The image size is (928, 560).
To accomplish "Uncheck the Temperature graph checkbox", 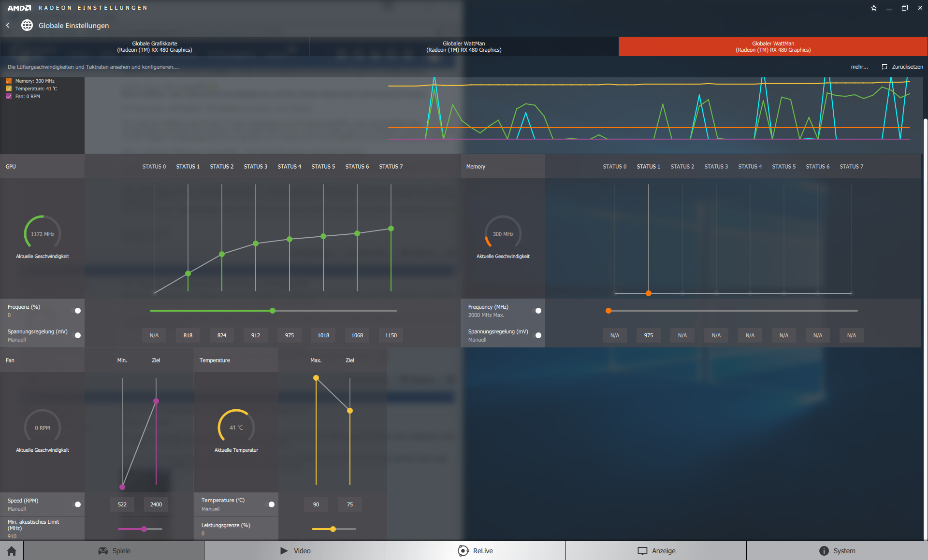I will coord(9,89).
